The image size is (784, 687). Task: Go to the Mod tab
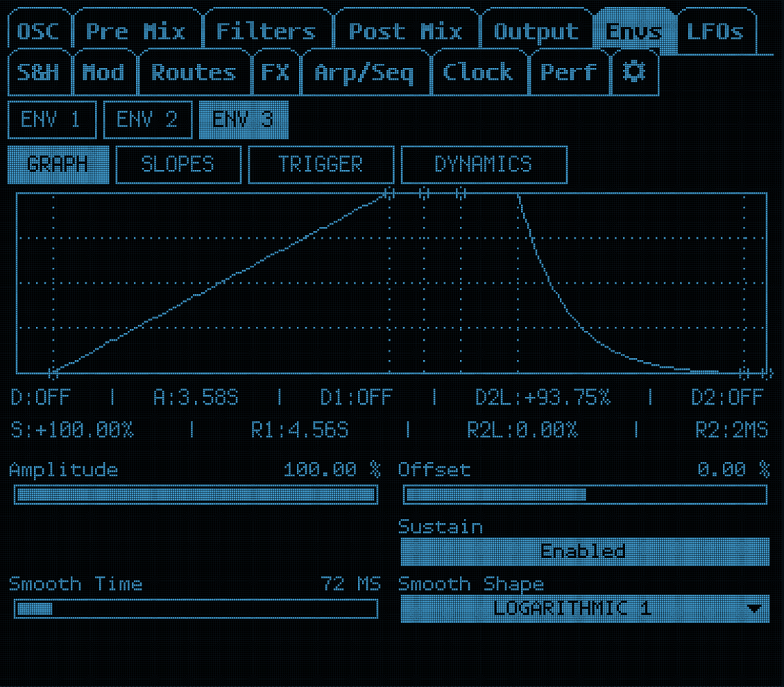104,72
